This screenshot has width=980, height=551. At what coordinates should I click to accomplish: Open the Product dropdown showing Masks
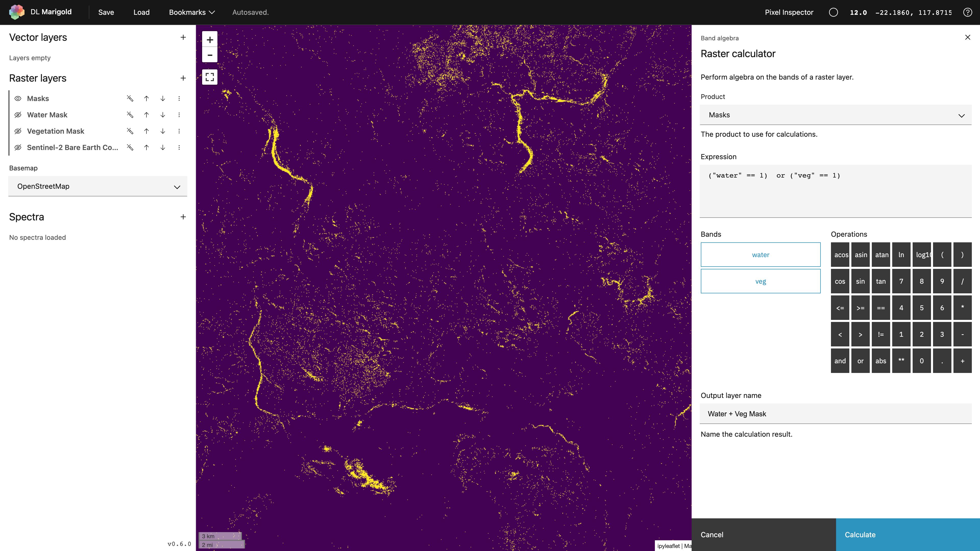pyautogui.click(x=836, y=115)
